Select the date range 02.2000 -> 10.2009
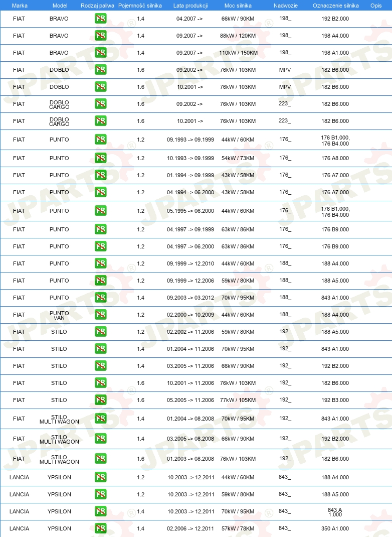This screenshot has width=392, height=537. point(190,315)
